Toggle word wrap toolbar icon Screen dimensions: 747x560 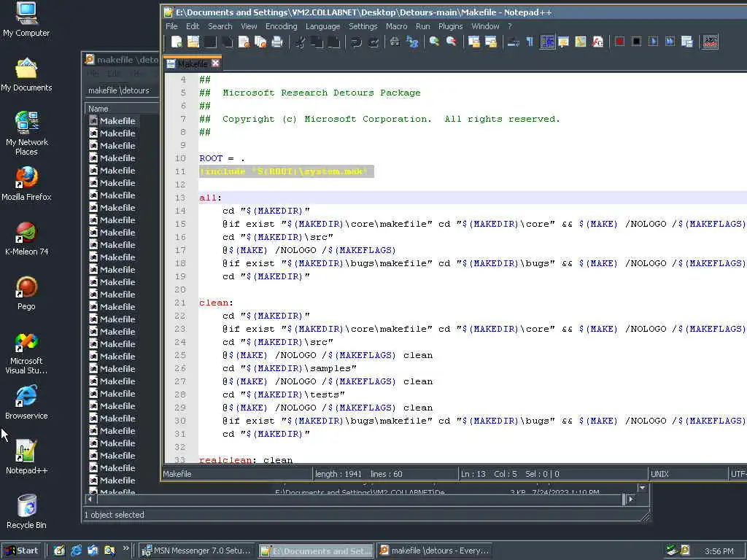click(513, 42)
